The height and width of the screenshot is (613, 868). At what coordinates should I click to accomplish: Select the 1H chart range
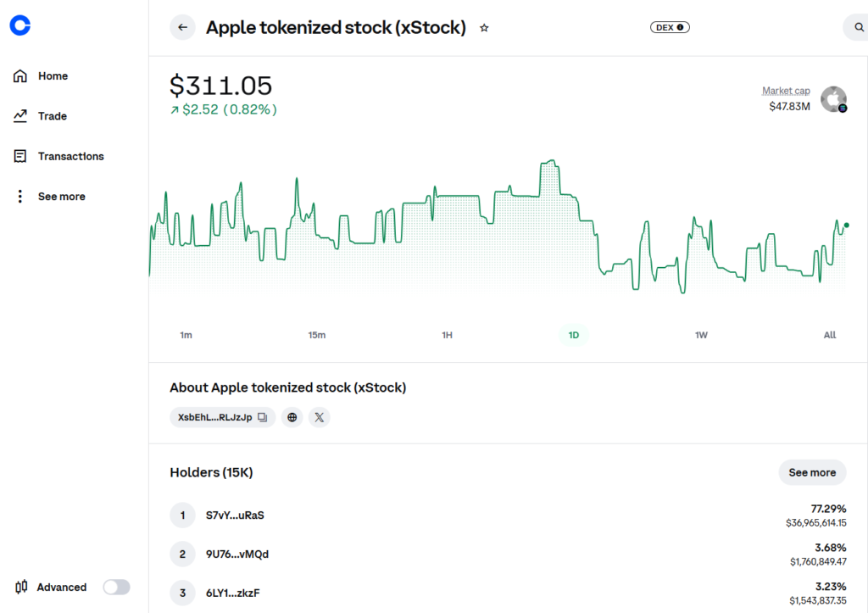(x=447, y=335)
